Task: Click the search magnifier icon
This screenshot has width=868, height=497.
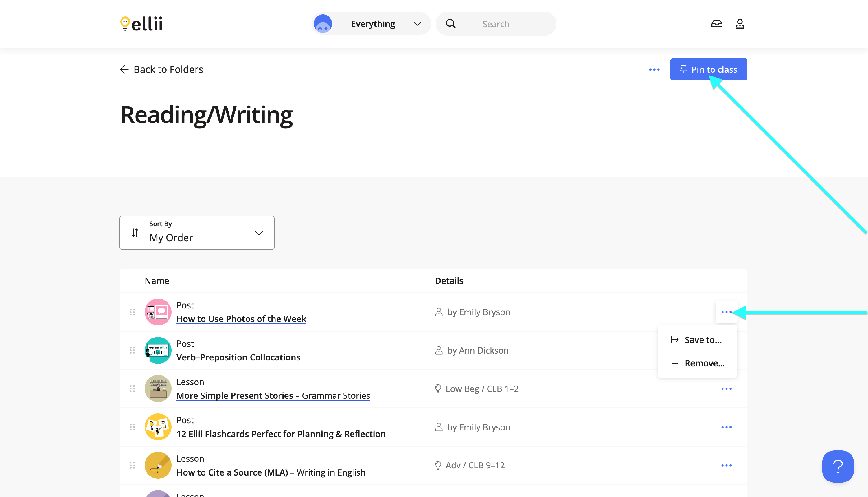Action: point(450,23)
